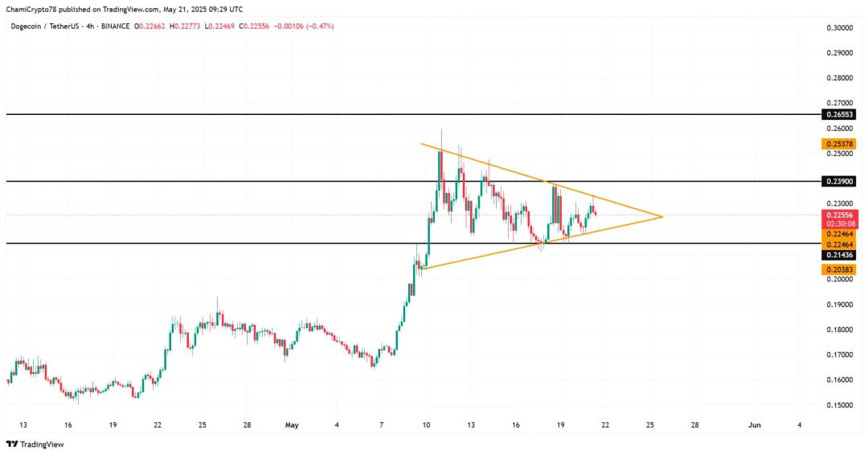Select the black 0.26553 price label

(x=839, y=115)
